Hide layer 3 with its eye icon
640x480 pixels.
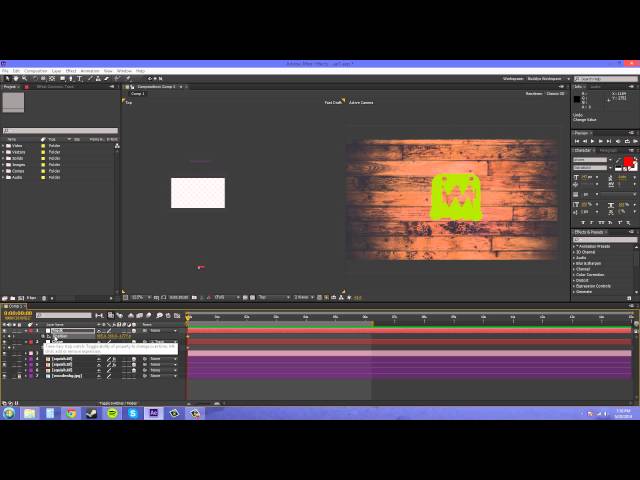pyautogui.click(x=4, y=353)
